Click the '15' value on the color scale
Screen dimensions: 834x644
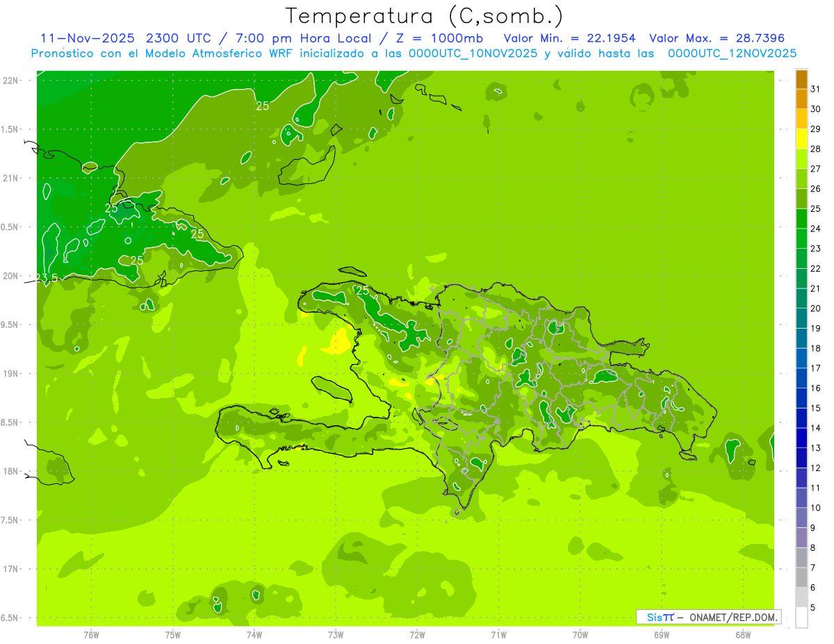click(x=816, y=408)
